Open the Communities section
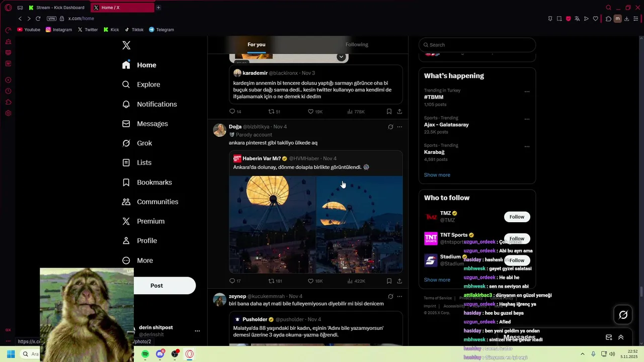Image resolution: width=644 pixels, height=362 pixels. click(x=150, y=202)
